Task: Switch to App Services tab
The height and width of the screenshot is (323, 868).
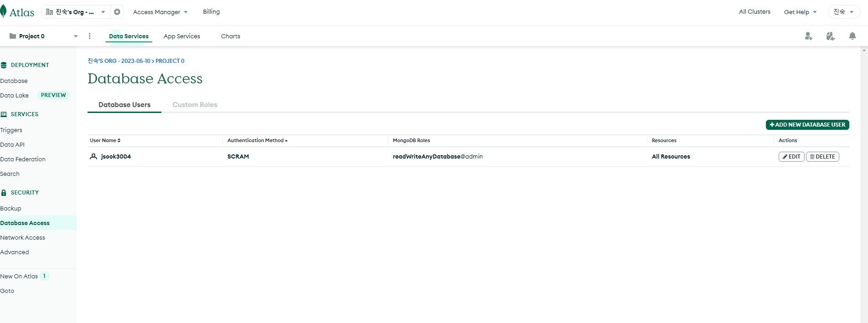Action: point(182,36)
